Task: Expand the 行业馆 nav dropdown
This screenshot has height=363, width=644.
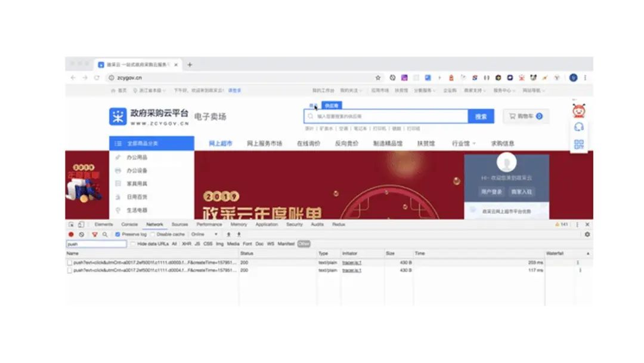Action: [464, 143]
